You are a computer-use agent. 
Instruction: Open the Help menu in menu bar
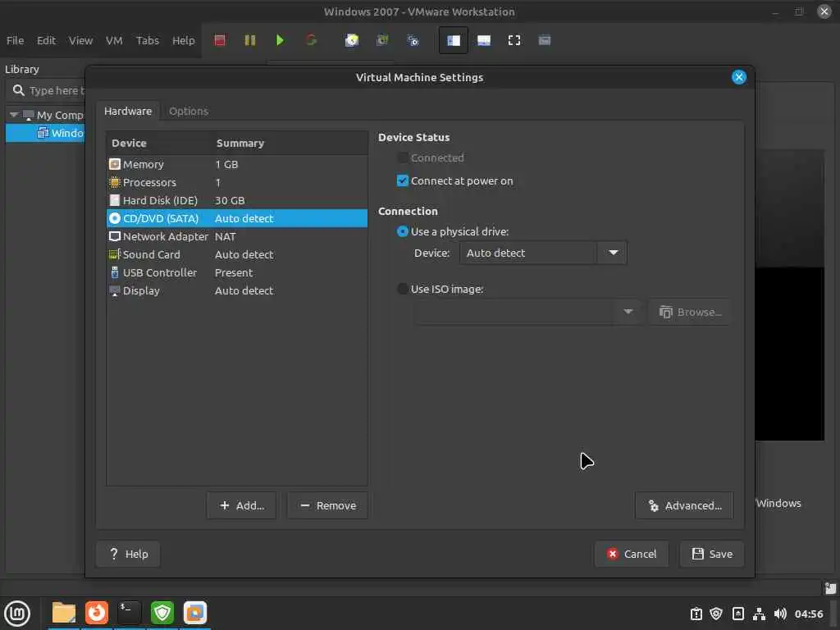click(183, 40)
